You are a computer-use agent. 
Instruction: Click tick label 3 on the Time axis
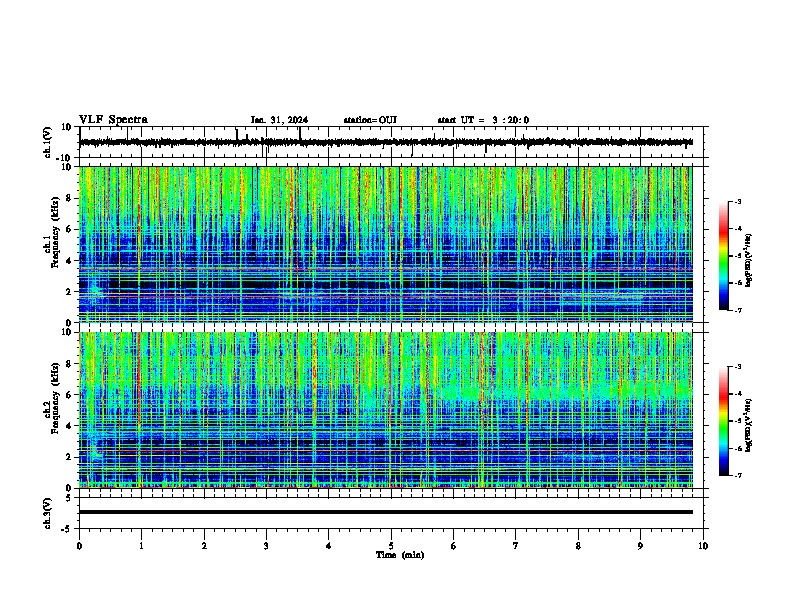pyautogui.click(x=266, y=546)
